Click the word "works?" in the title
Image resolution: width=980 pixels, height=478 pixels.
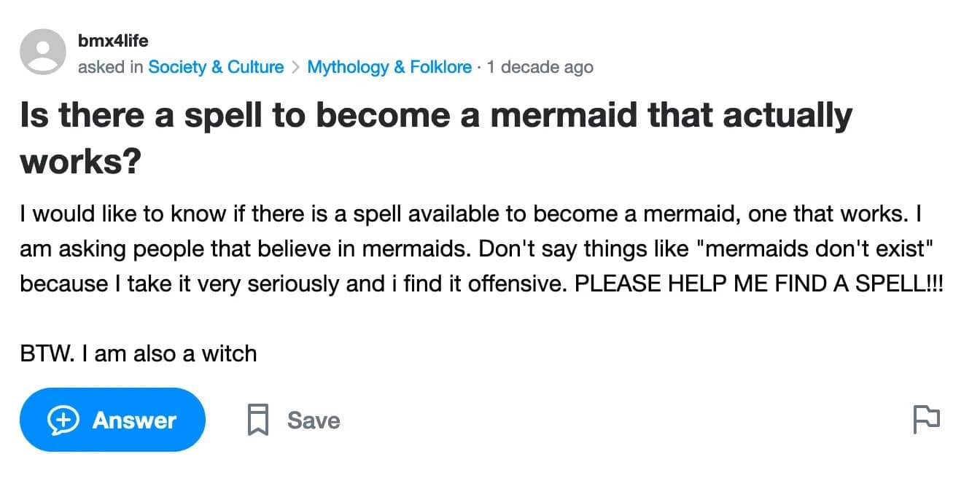pyautogui.click(x=80, y=161)
